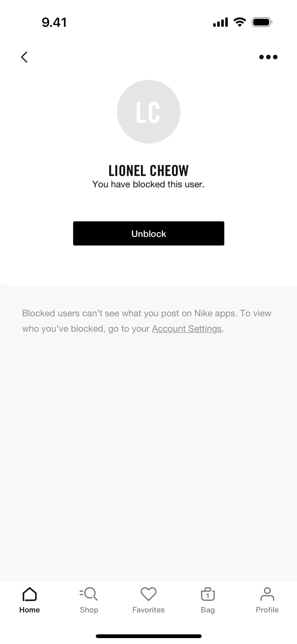Tap the Home text label
Image resolution: width=297 pixels, height=644 pixels.
[30, 610]
